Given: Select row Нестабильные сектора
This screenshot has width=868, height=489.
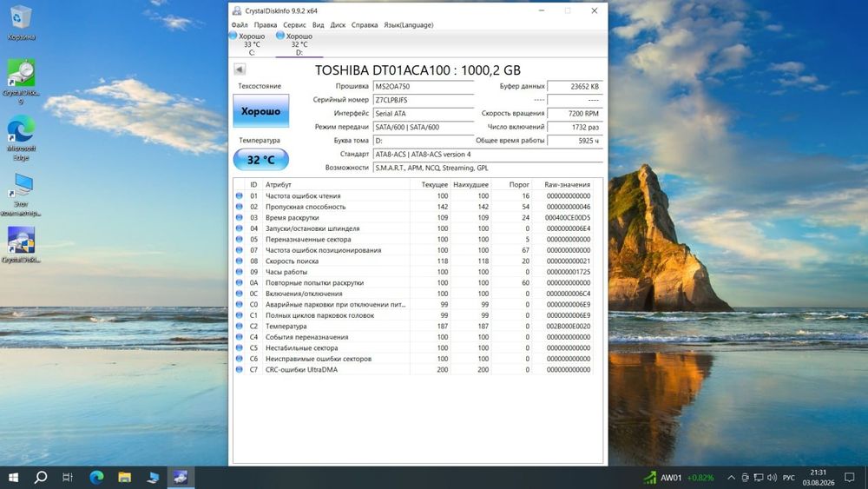Looking at the screenshot, I should coord(413,347).
